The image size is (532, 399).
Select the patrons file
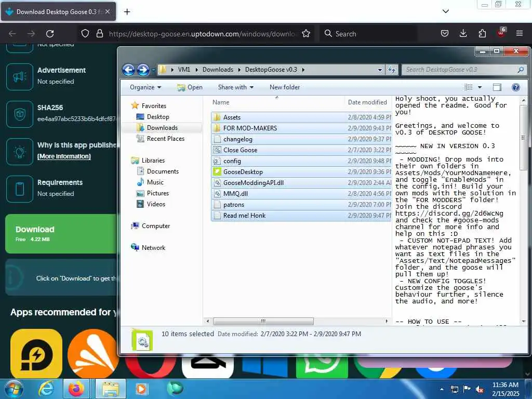301,205
